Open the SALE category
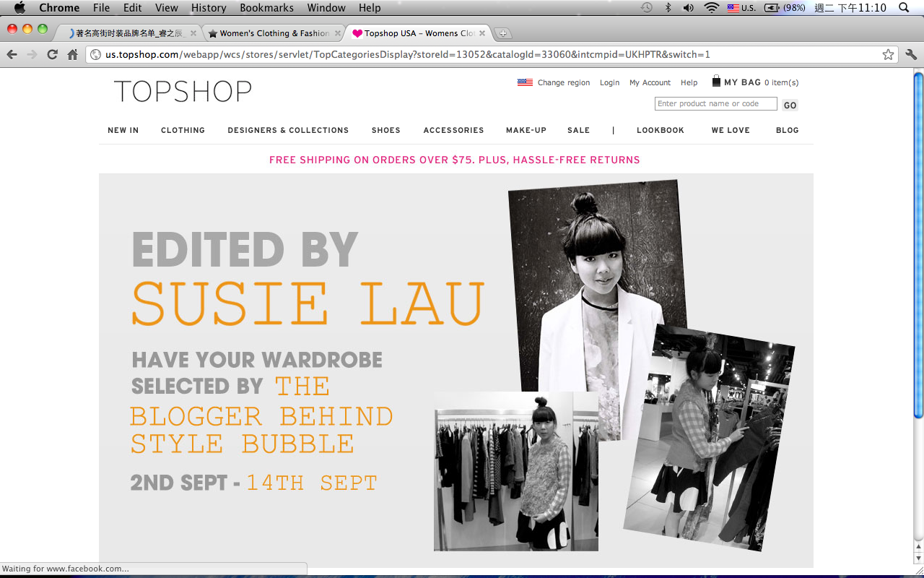The width and height of the screenshot is (924, 578). point(578,130)
